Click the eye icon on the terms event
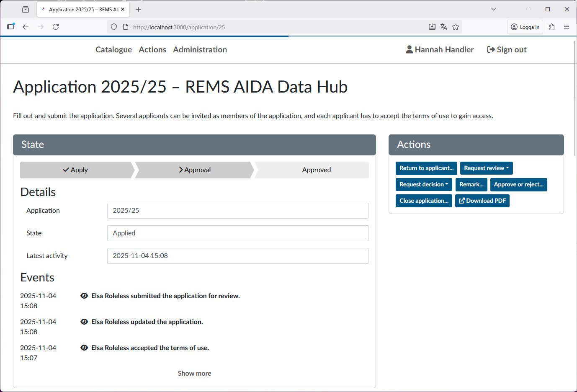Image resolution: width=577 pixels, height=392 pixels. [x=84, y=348]
